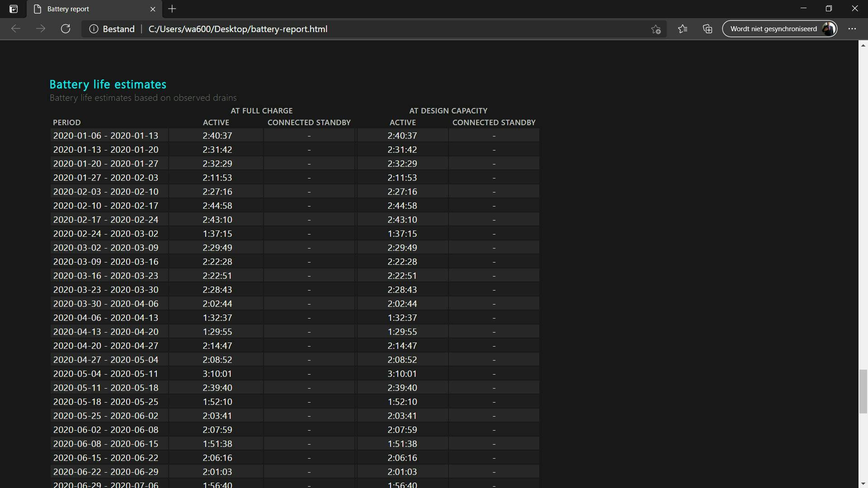
Task: Reload the battery report page
Action: 66,29
